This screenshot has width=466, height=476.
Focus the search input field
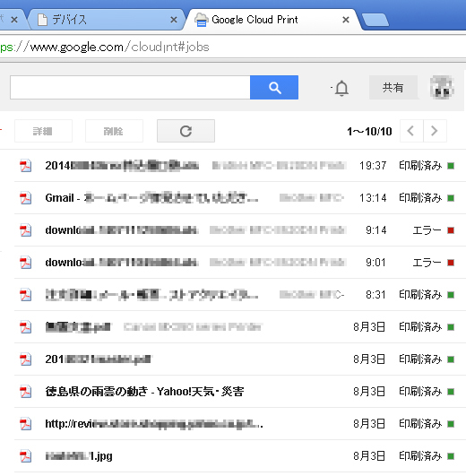[x=130, y=88]
